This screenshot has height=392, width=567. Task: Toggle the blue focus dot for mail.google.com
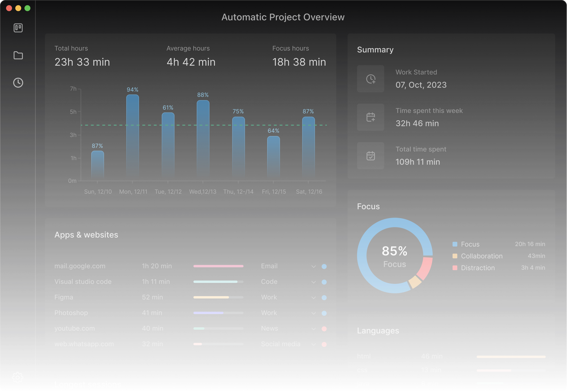(x=324, y=267)
